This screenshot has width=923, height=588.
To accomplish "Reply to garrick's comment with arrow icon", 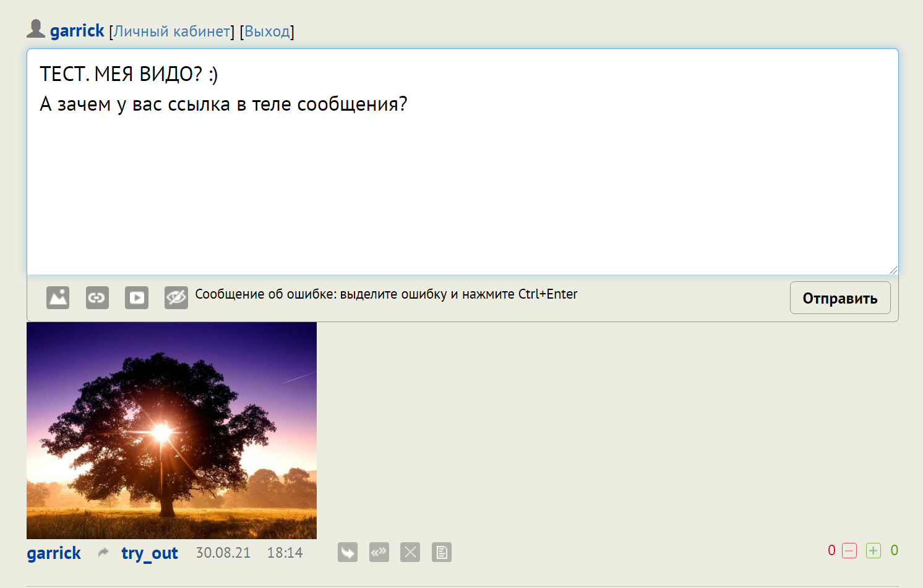I will click(x=348, y=552).
